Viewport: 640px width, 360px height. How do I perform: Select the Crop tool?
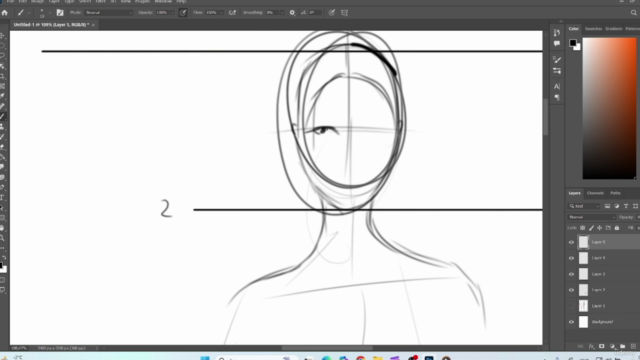point(2,76)
